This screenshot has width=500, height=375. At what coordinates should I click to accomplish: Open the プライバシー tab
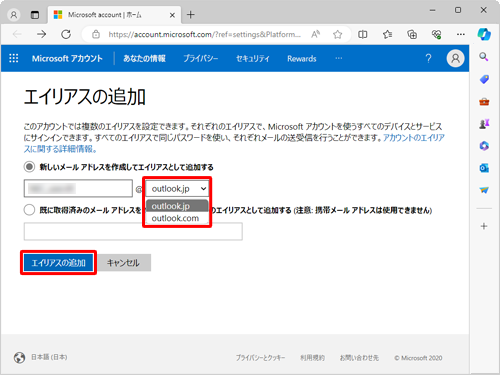[x=201, y=59]
